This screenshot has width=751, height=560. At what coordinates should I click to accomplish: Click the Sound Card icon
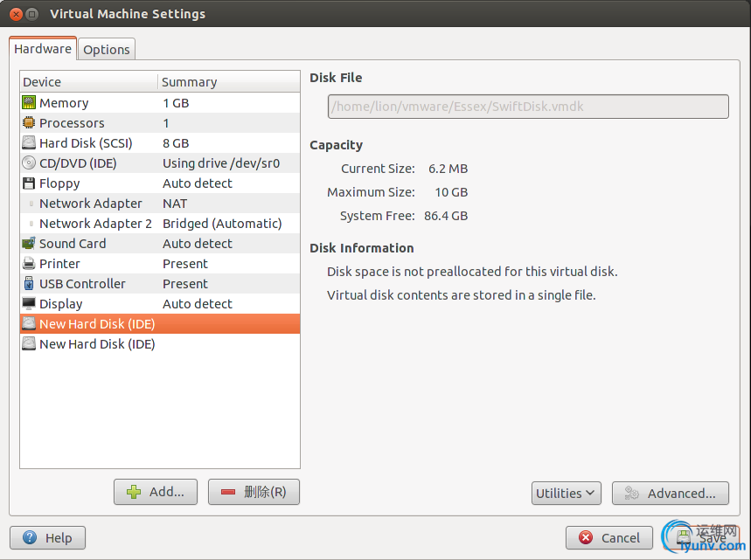[29, 244]
